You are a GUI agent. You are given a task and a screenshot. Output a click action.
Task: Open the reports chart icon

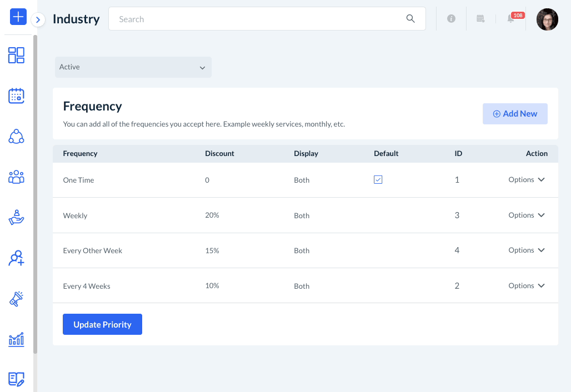click(16, 339)
